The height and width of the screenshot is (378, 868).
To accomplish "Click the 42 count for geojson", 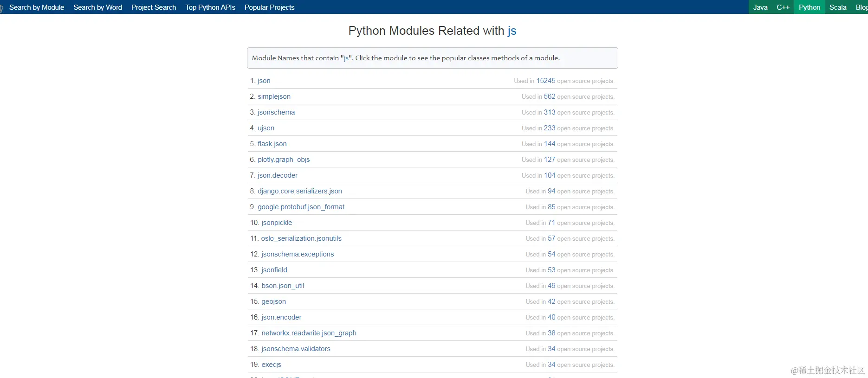I will coord(551,301).
